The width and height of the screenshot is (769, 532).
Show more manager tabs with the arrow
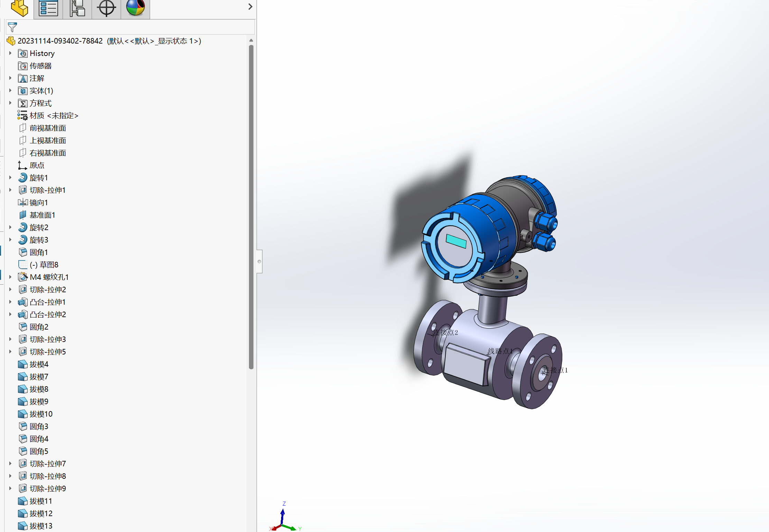point(250,7)
